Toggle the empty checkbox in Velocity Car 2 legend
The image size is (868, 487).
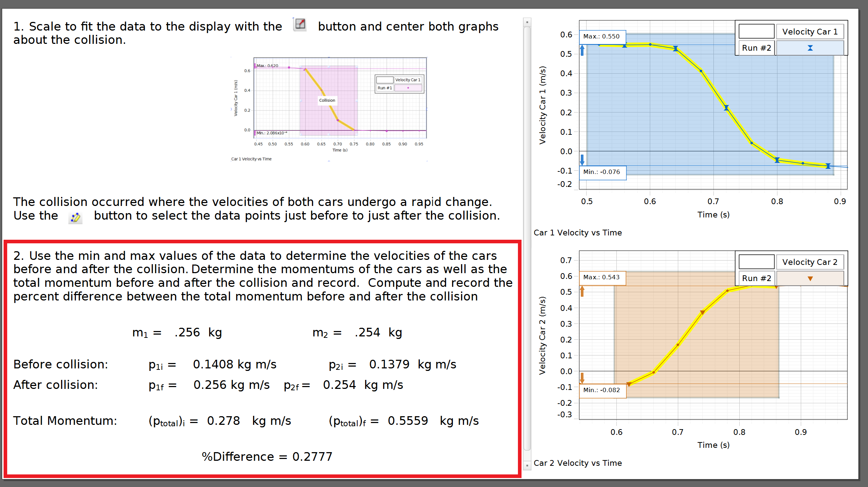tap(756, 262)
